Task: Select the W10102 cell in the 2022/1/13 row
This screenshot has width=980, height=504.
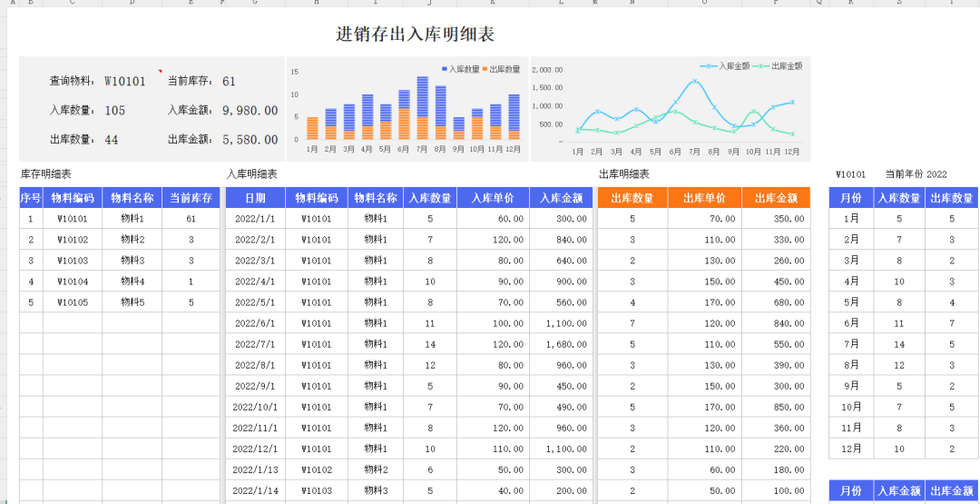Action: coord(317,470)
